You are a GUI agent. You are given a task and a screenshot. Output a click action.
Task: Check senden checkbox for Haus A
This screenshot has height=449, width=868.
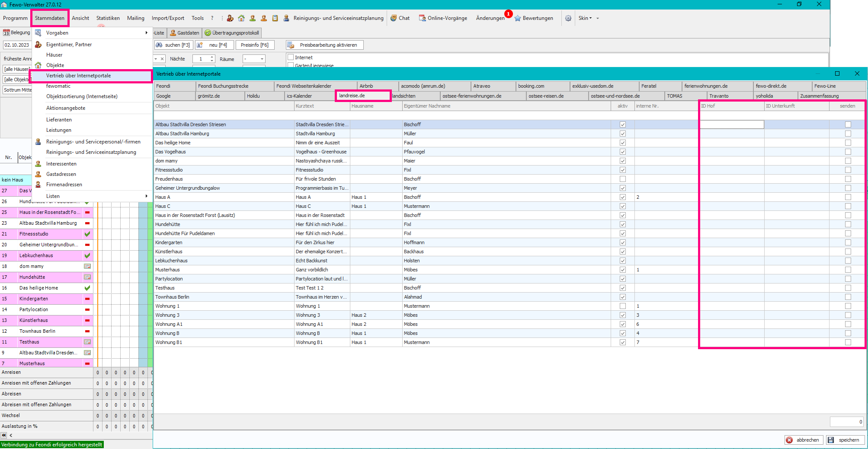(848, 197)
